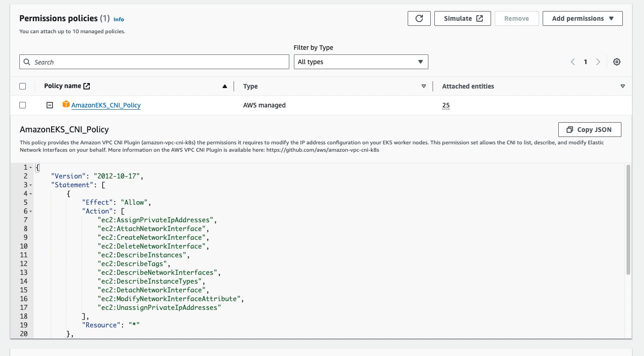Click the "ec2:AttachNetworkInterface" line

(153, 229)
